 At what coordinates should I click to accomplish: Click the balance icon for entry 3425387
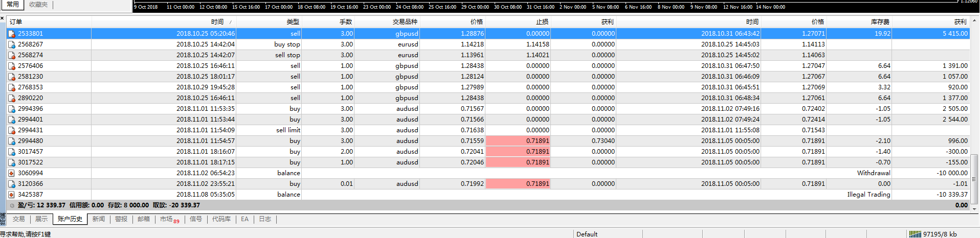coord(11,195)
